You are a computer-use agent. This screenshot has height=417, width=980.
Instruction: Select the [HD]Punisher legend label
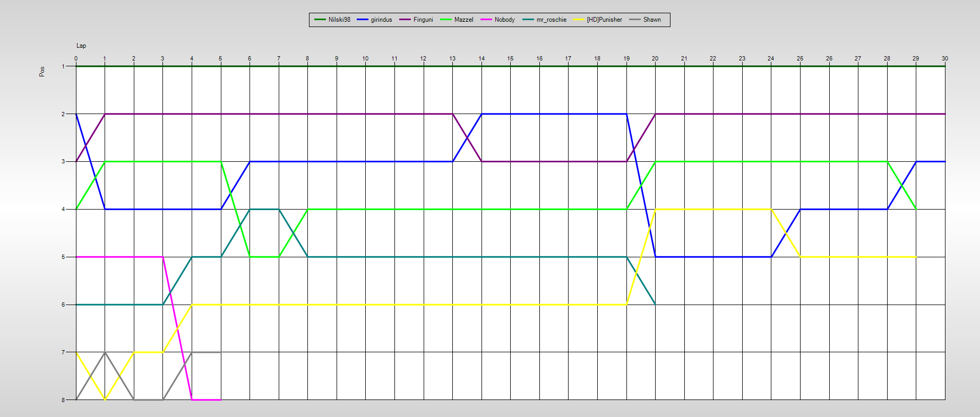(x=604, y=20)
